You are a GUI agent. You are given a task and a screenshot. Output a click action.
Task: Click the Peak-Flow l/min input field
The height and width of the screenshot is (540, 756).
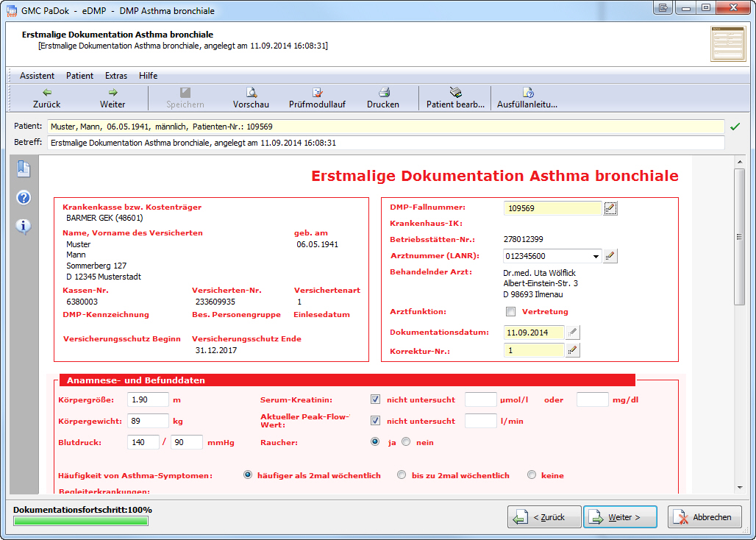481,421
